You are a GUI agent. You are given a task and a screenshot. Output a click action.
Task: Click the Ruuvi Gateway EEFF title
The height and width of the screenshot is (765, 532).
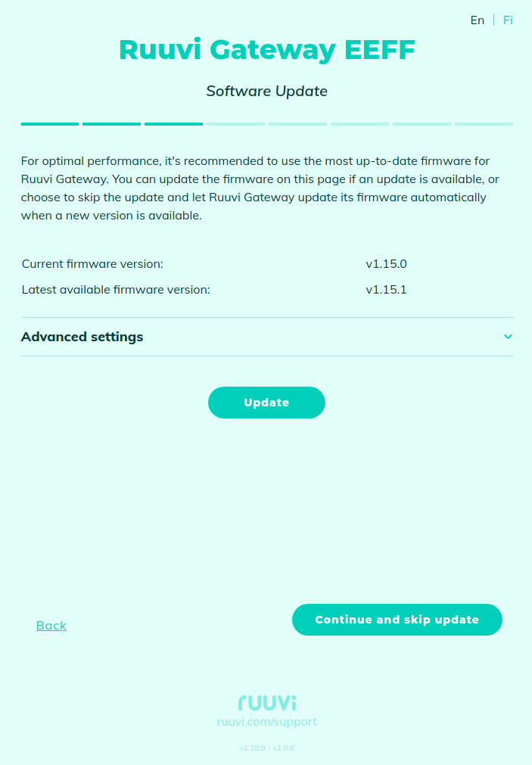tap(266, 50)
